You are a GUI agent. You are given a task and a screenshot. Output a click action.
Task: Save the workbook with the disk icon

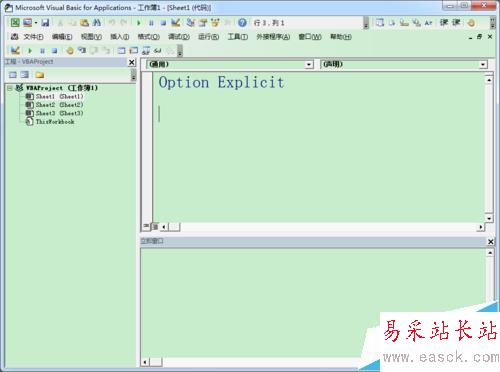tap(45, 23)
